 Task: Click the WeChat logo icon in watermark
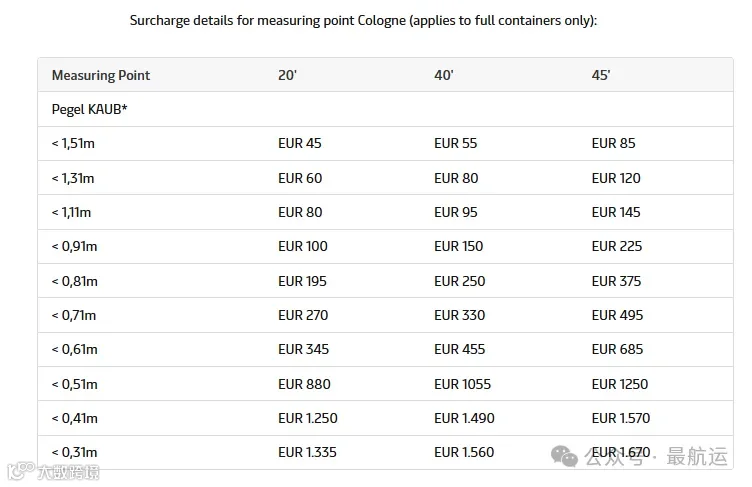564,456
